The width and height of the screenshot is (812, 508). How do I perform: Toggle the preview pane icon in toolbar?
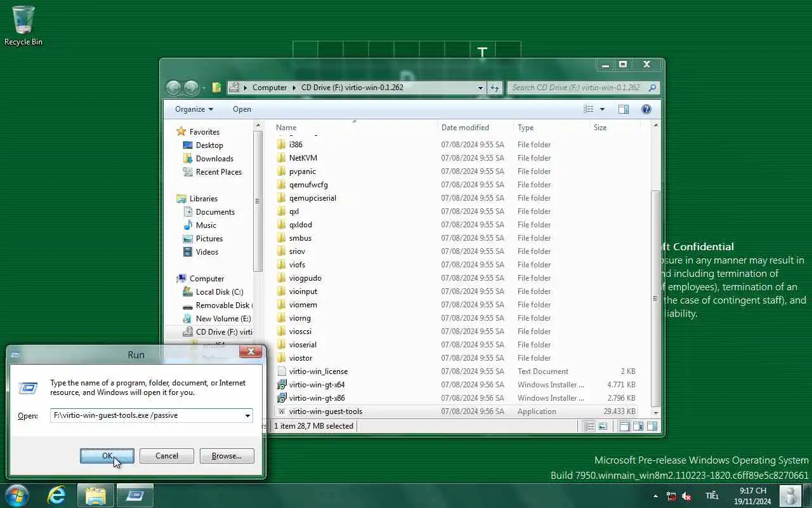(624, 109)
